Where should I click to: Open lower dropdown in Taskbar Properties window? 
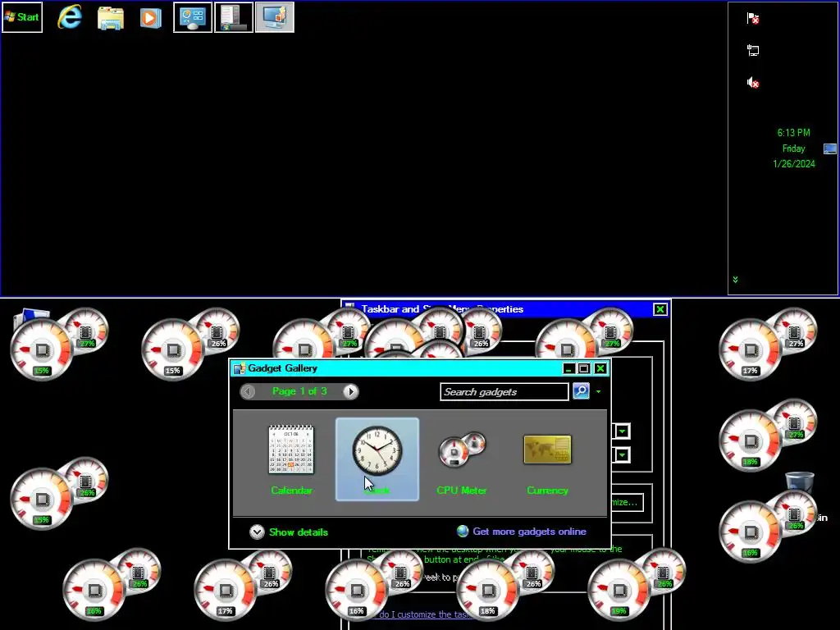[622, 455]
